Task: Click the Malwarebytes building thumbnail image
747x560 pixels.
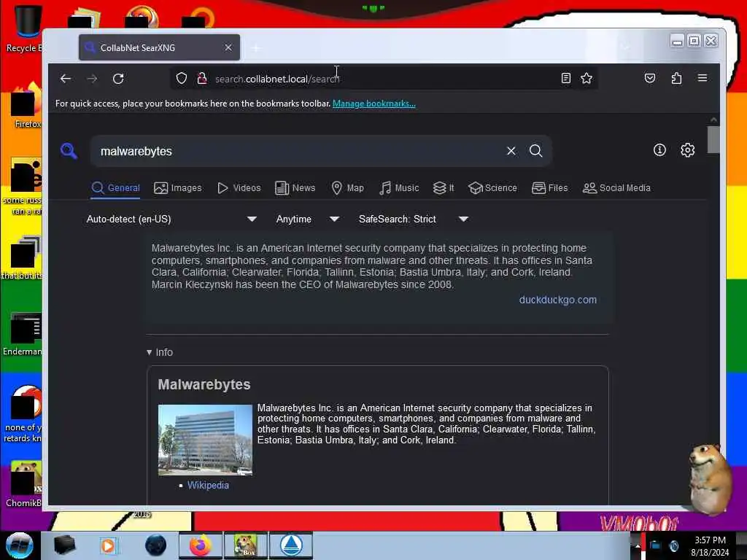Action: point(205,440)
